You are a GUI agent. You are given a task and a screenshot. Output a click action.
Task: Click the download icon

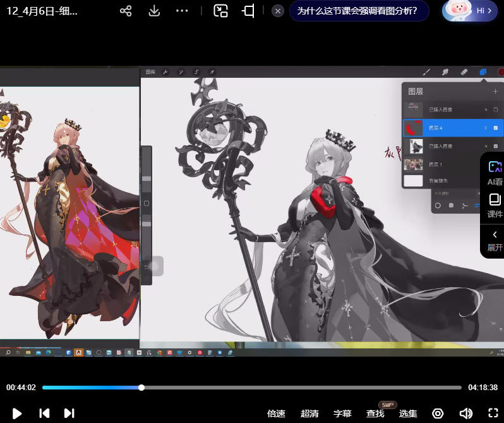tap(154, 11)
